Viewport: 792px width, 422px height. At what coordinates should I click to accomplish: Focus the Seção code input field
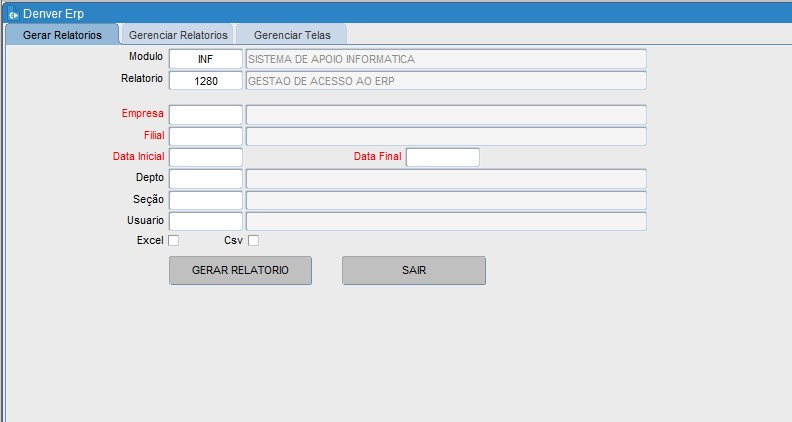[206, 200]
